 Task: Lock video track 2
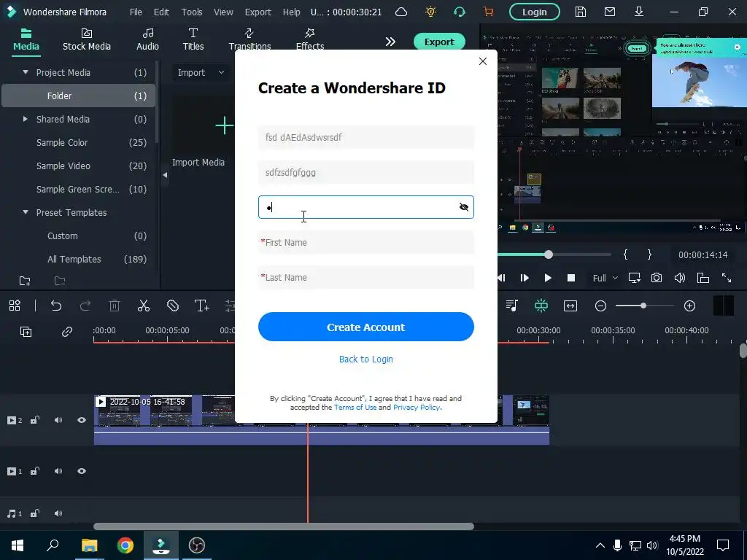click(35, 420)
